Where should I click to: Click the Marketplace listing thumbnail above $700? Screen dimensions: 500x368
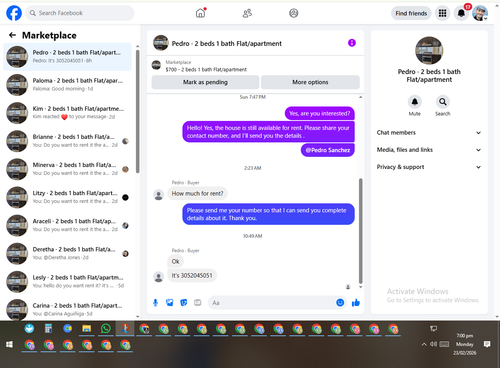(156, 65)
